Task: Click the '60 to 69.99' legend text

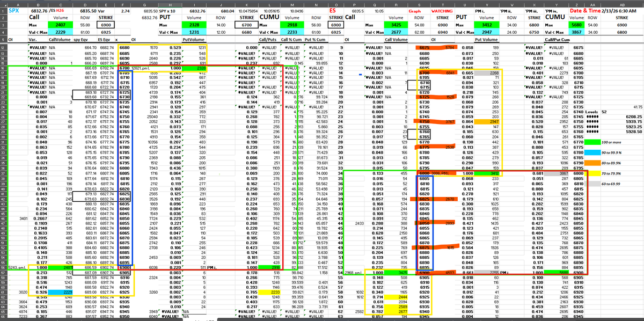Action: [611, 184]
